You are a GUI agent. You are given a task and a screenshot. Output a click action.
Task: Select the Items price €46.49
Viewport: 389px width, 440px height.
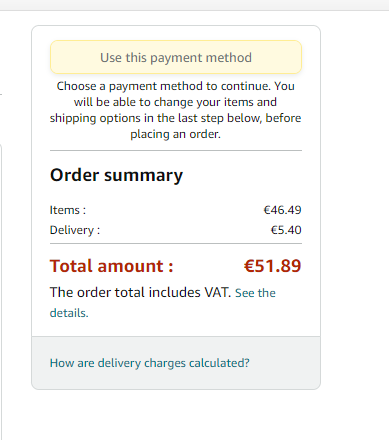282,210
